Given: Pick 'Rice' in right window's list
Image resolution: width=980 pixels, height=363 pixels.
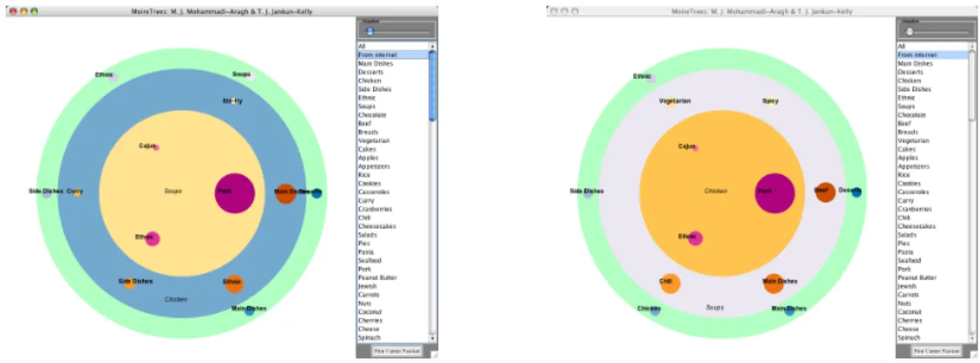Looking at the screenshot, I should (x=932, y=174).
